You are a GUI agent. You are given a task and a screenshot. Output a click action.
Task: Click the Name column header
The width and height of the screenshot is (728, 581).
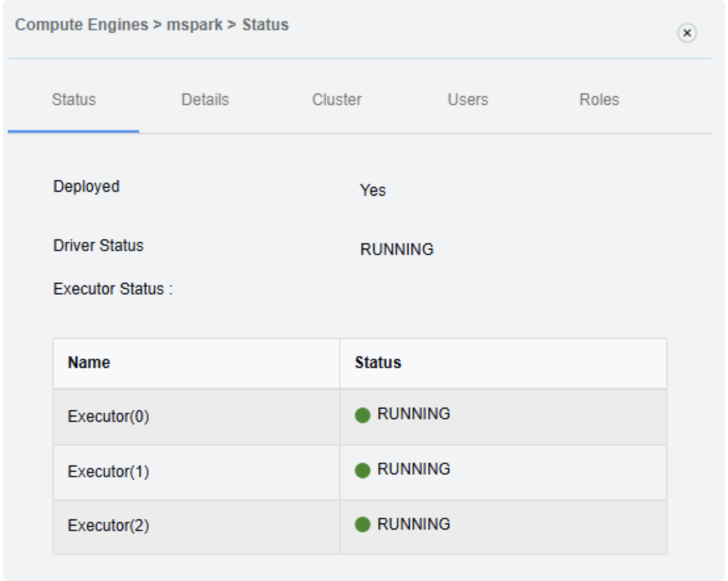click(x=89, y=363)
